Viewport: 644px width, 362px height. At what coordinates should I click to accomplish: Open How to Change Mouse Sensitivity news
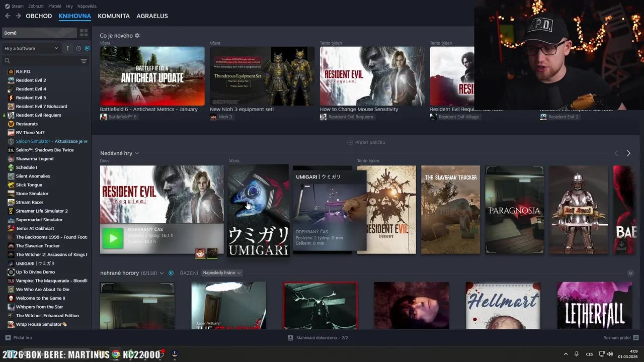[372, 76]
